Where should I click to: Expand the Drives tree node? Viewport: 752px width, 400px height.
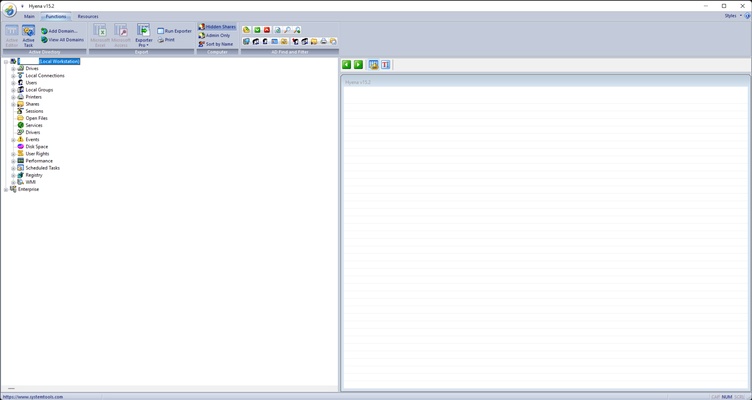pos(13,69)
